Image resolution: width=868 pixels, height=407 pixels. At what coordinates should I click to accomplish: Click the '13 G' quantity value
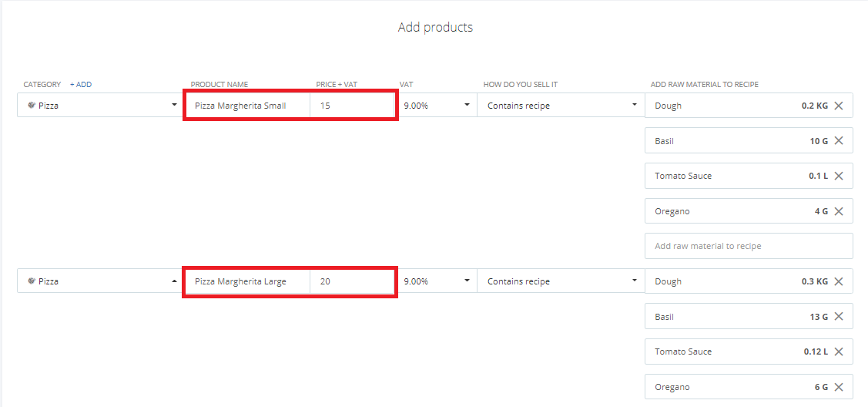tap(819, 317)
